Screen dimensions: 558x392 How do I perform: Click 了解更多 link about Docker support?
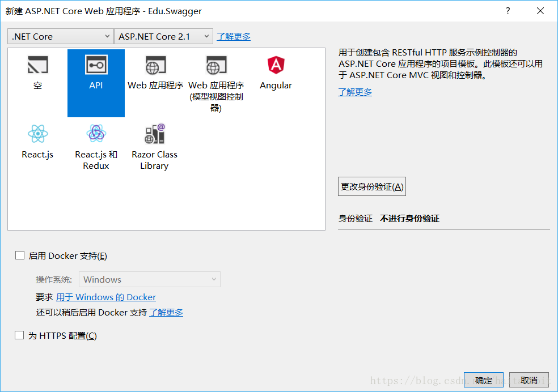166,312
